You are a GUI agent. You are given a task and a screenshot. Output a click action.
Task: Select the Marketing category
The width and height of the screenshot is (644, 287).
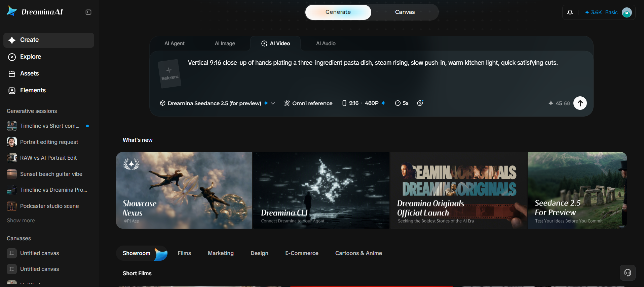coord(221,253)
